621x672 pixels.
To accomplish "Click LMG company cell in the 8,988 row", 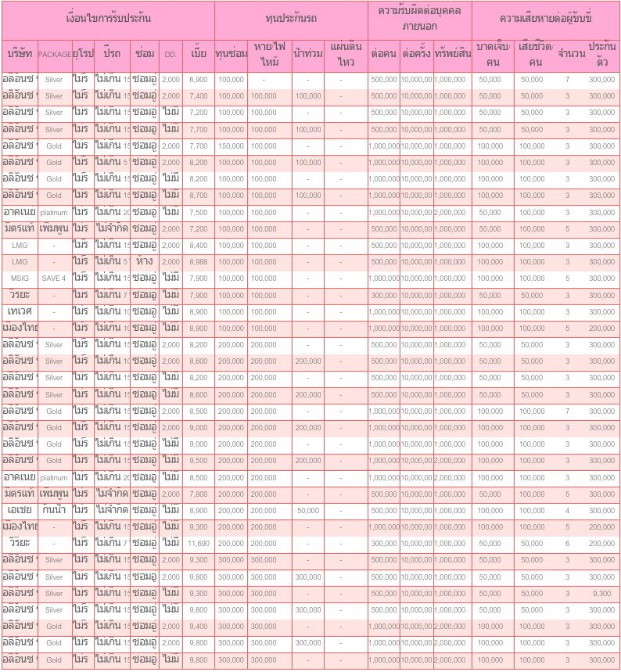I will tap(20, 262).
